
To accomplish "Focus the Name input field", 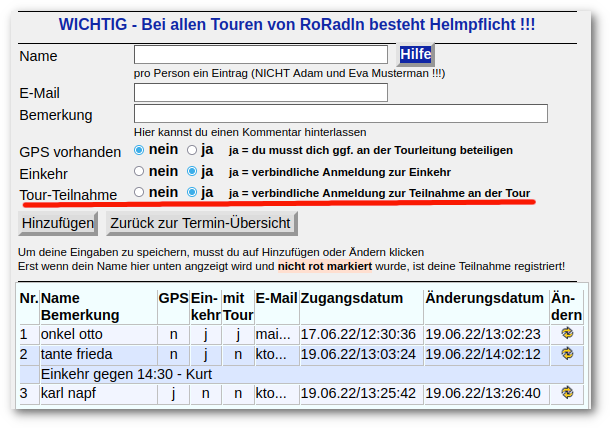I will point(261,54).
